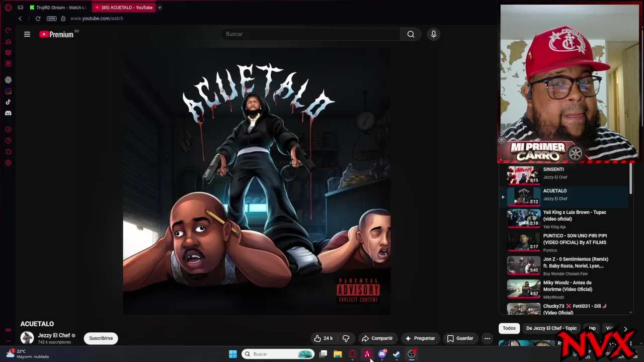Open History clock icon in sidebar
The image size is (644, 362).
click(x=8, y=141)
